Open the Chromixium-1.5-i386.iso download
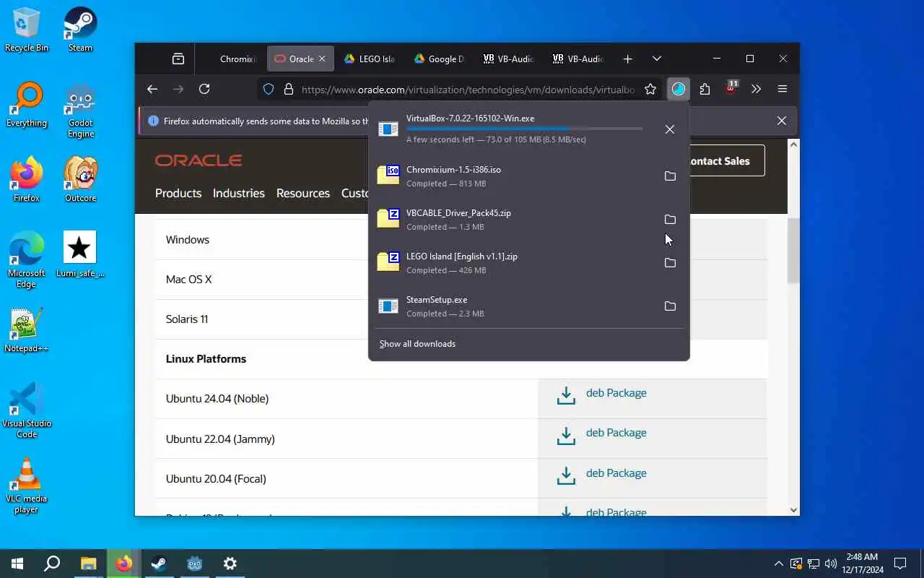 click(513, 176)
